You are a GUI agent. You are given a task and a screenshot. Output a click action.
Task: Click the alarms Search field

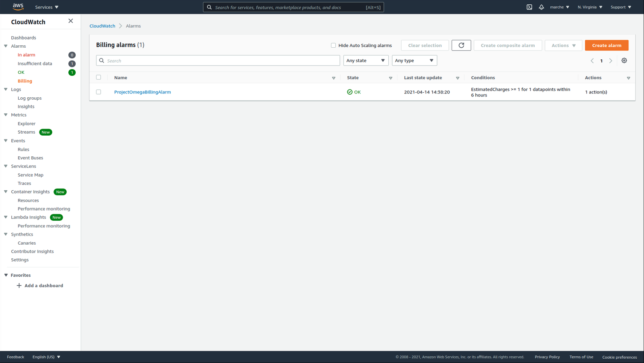pyautogui.click(x=218, y=61)
